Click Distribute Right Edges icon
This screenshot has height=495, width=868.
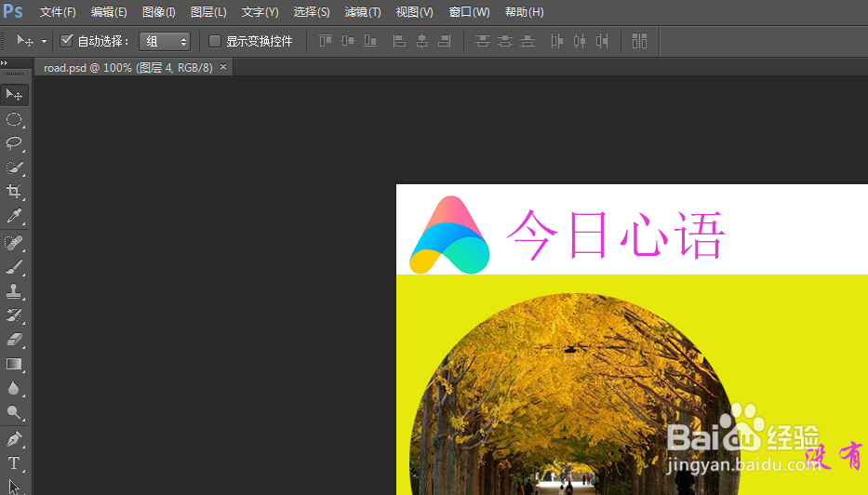602,41
